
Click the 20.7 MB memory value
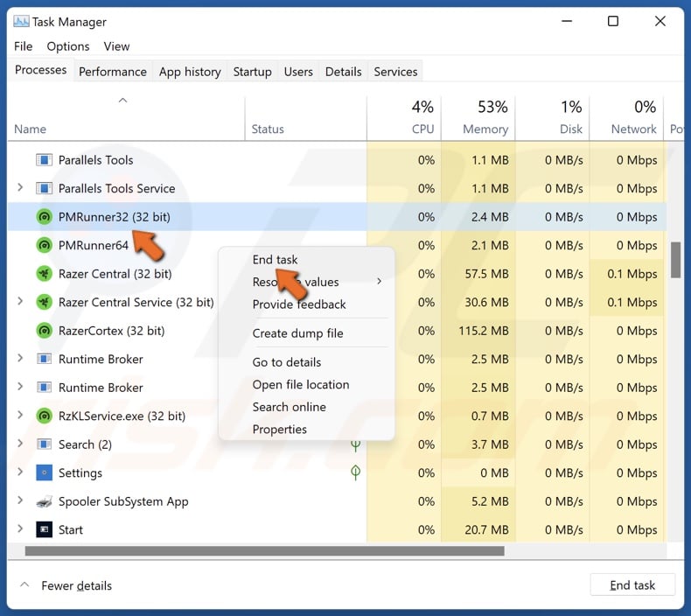tap(486, 529)
